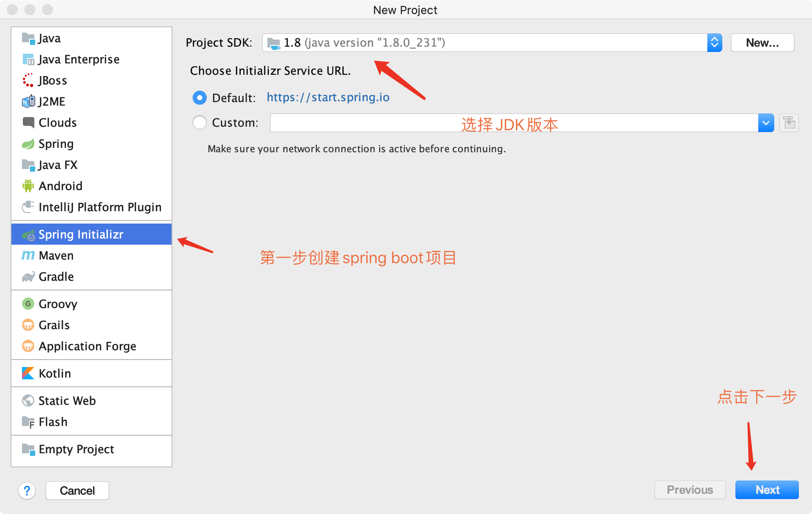This screenshot has height=514, width=812.
Task: Click the Android robot icon
Action: [28, 186]
